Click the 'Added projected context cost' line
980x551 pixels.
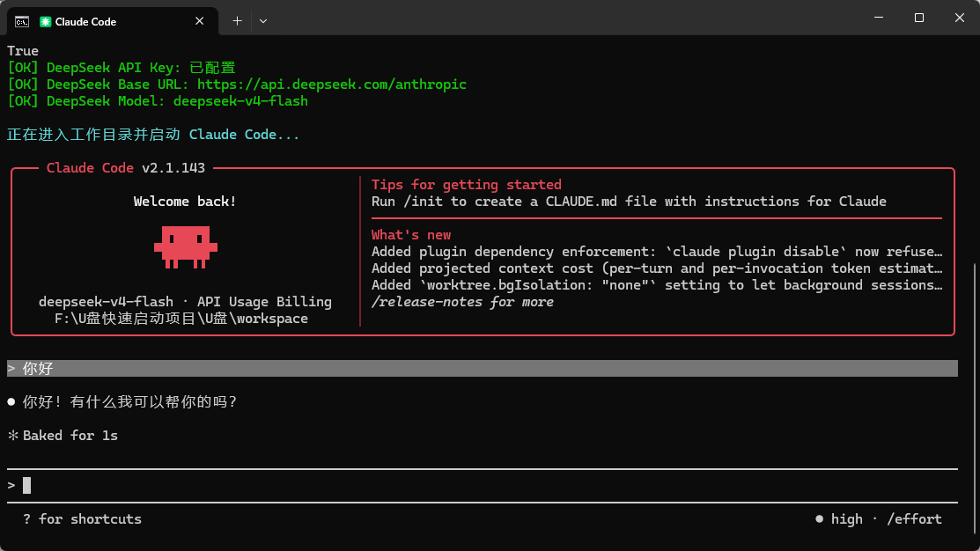point(656,268)
